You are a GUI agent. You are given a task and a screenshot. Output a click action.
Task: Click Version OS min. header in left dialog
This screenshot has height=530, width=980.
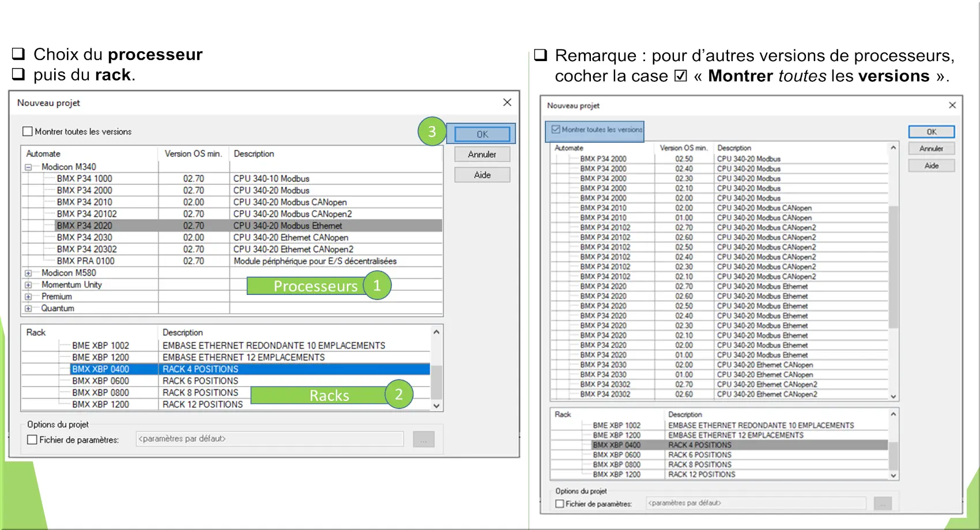coord(194,154)
